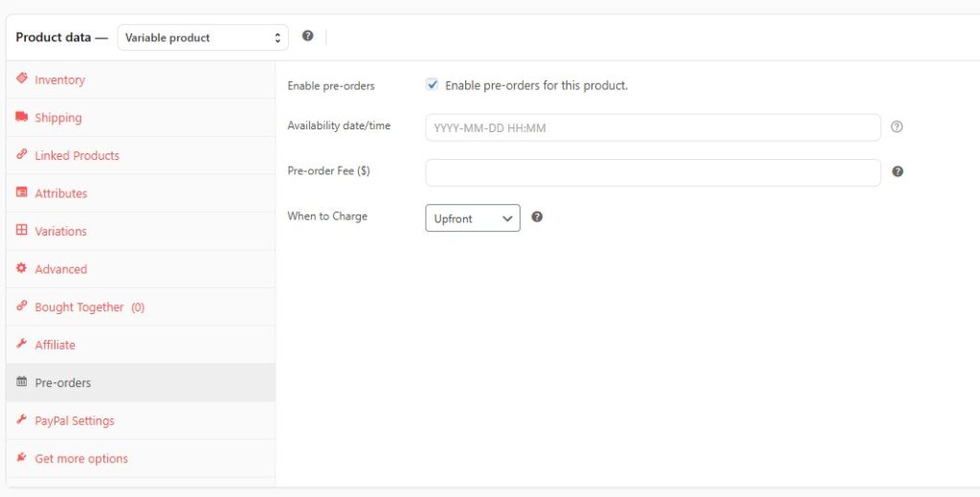This screenshot has height=497, width=980.
Task: Click the Variations grid icon
Action: tap(22, 231)
